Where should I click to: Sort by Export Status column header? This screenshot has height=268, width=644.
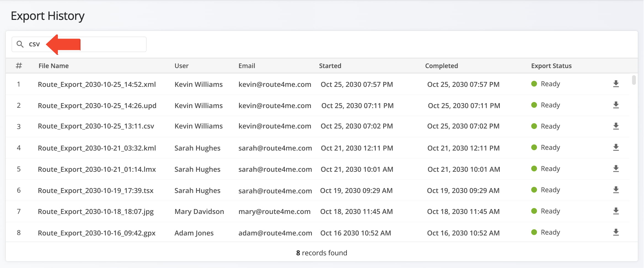click(551, 66)
